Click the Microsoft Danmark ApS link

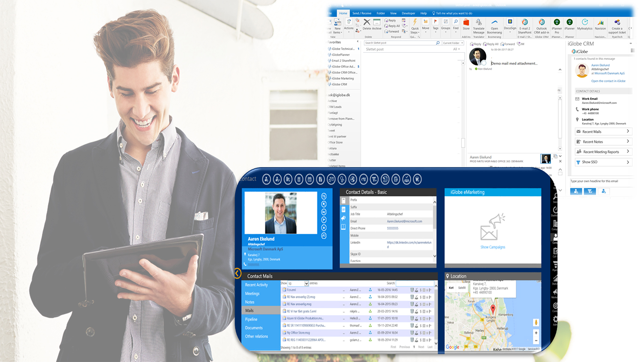pyautogui.click(x=610, y=74)
